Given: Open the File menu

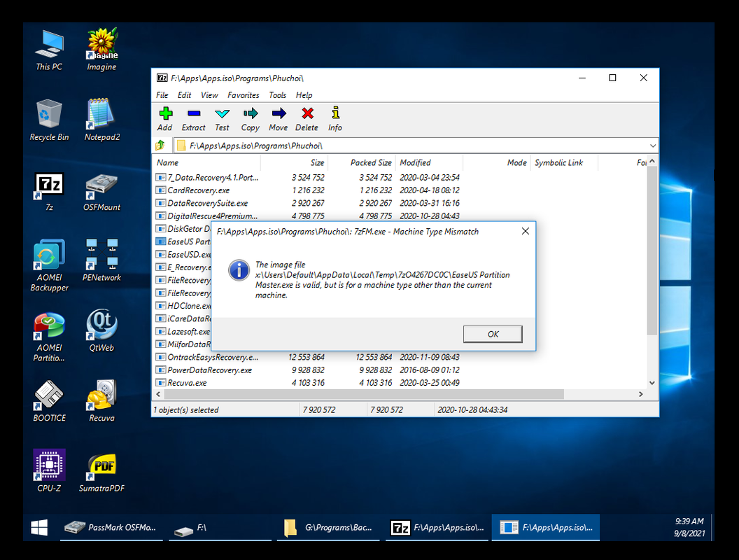Looking at the screenshot, I should pyautogui.click(x=162, y=95).
